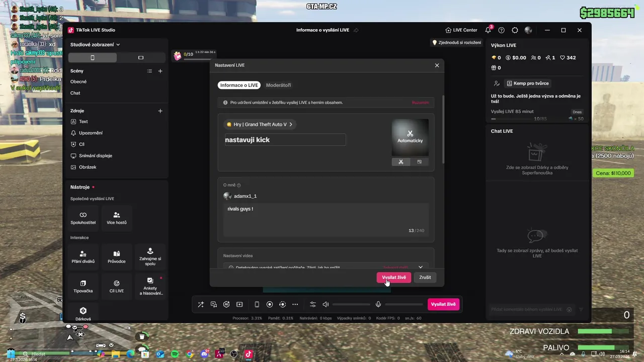The width and height of the screenshot is (644, 362).
Task: Start recording with the record button
Action: click(270, 304)
